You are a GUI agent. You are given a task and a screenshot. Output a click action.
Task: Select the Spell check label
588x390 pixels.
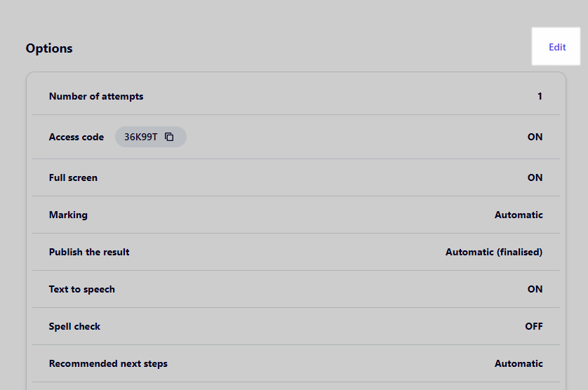tap(74, 326)
